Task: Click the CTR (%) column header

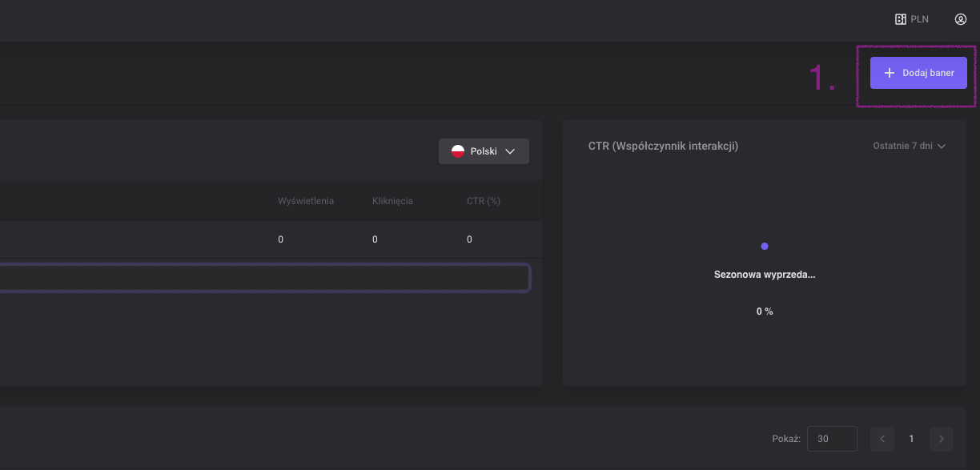Action: [x=483, y=201]
